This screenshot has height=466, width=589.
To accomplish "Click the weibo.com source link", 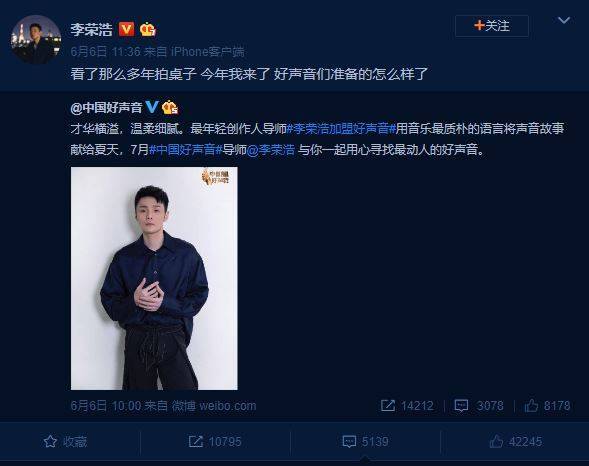I will [x=214, y=406].
